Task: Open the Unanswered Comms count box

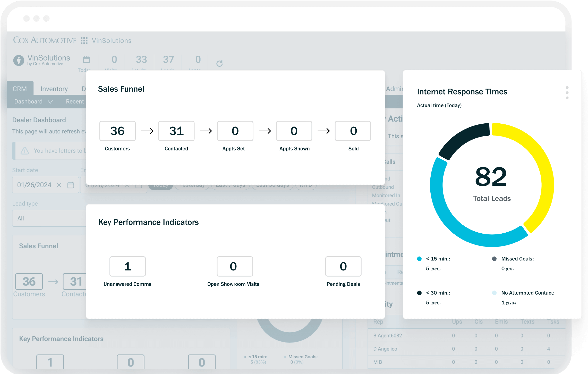Action: 127,266
